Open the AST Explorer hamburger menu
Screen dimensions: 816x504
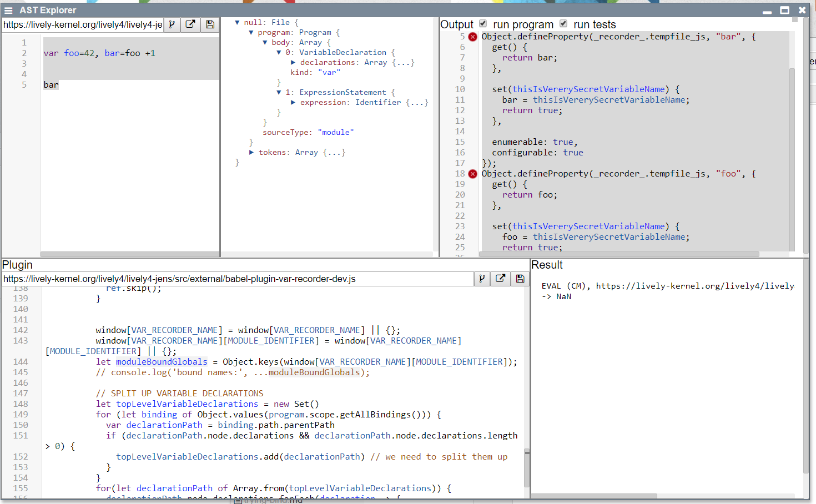click(8, 10)
